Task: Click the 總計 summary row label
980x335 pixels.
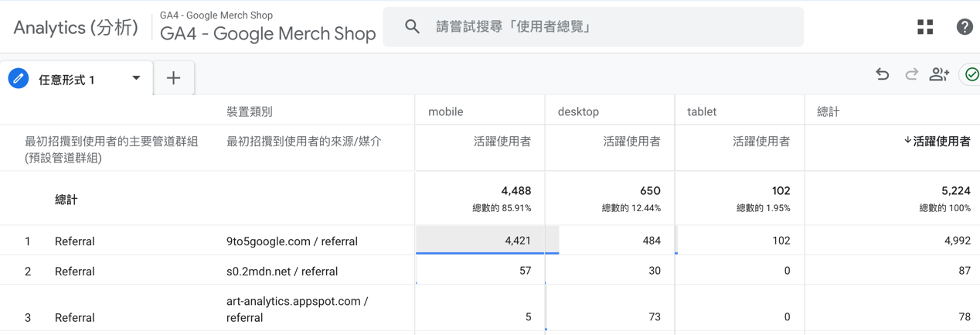Action: click(66, 200)
